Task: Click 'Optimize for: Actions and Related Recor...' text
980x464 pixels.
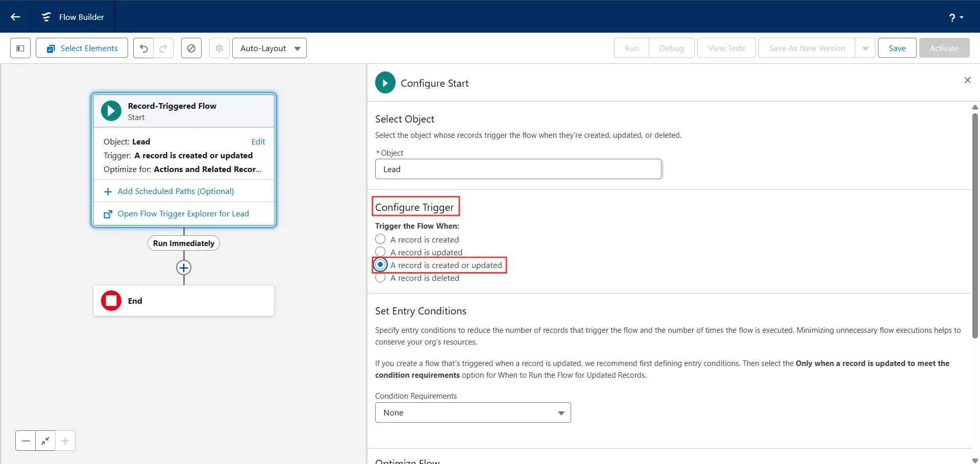Action: point(183,169)
